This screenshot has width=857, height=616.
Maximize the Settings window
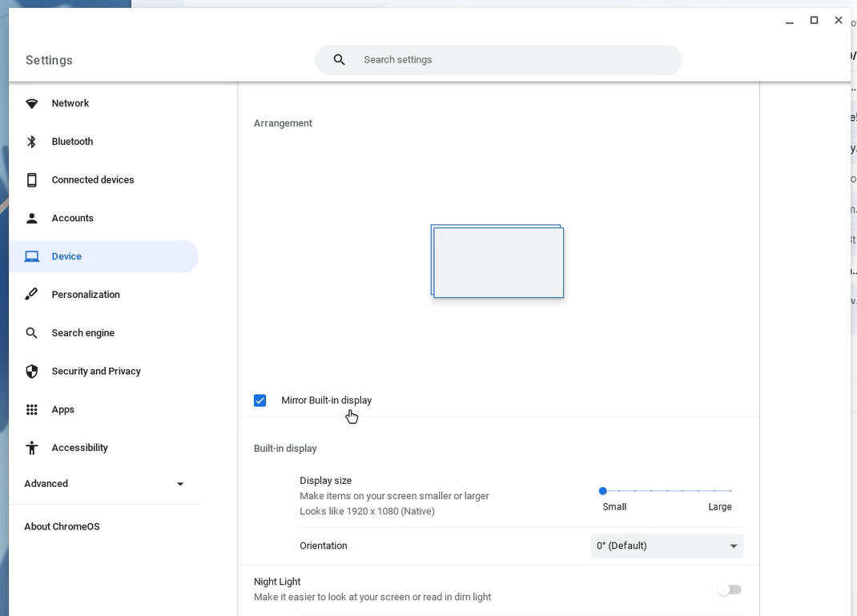pyautogui.click(x=814, y=21)
